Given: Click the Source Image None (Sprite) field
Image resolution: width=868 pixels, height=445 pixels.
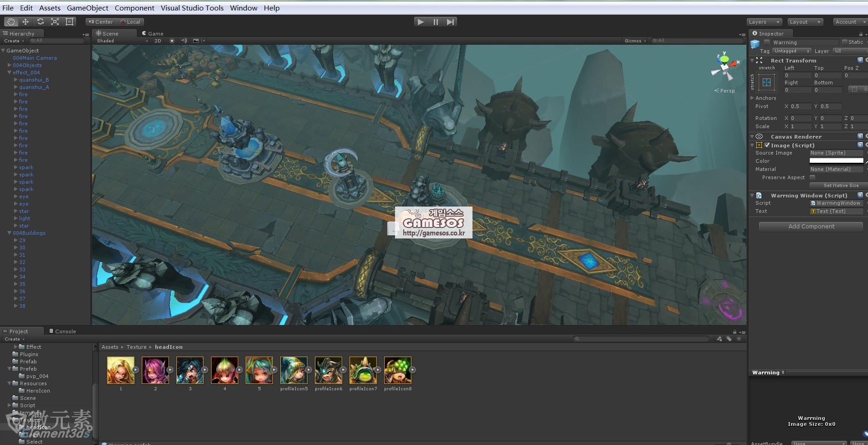Looking at the screenshot, I should tap(836, 153).
